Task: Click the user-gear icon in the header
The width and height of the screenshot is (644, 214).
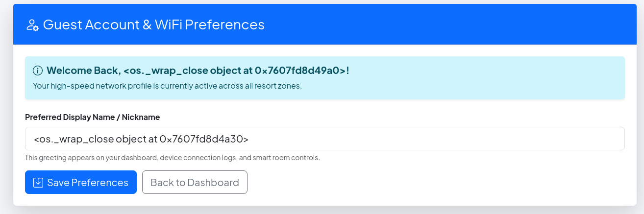Action: point(32,24)
